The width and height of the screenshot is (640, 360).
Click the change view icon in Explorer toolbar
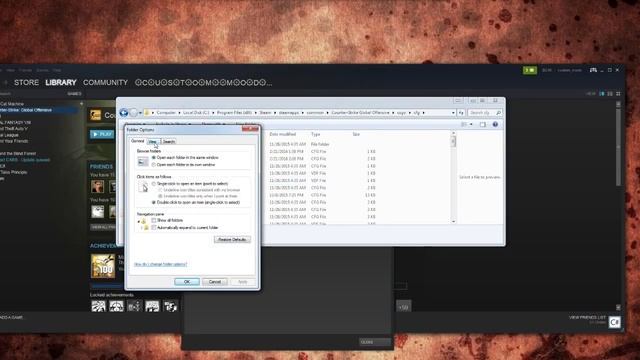464,124
